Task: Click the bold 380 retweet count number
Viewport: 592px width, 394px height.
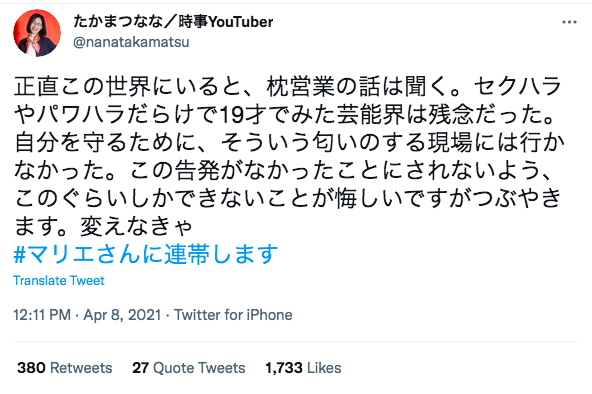Action: (x=31, y=368)
